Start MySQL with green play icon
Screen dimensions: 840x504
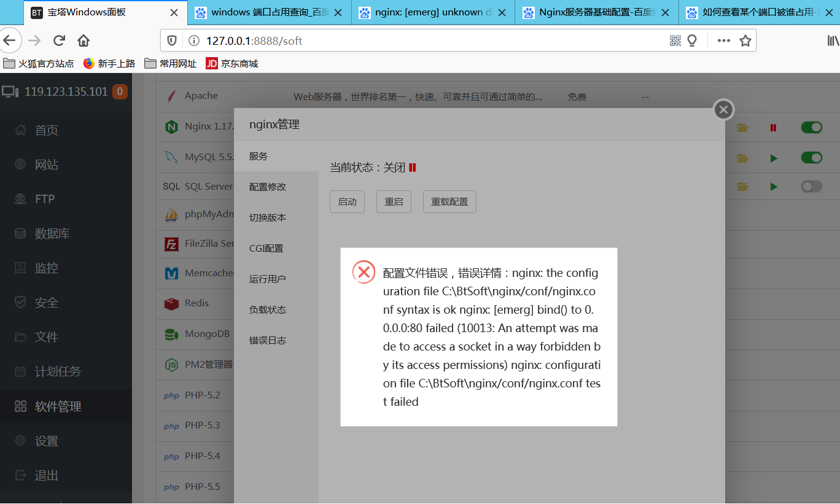click(774, 158)
